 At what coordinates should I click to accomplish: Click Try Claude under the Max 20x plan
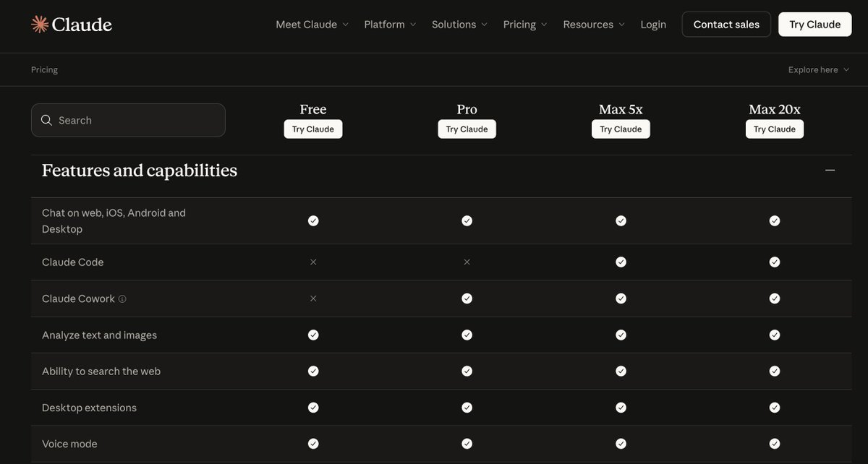[775, 129]
